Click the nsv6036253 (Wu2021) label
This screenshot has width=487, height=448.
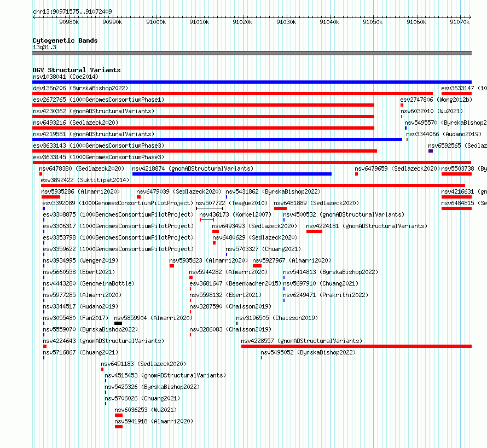coord(146,410)
